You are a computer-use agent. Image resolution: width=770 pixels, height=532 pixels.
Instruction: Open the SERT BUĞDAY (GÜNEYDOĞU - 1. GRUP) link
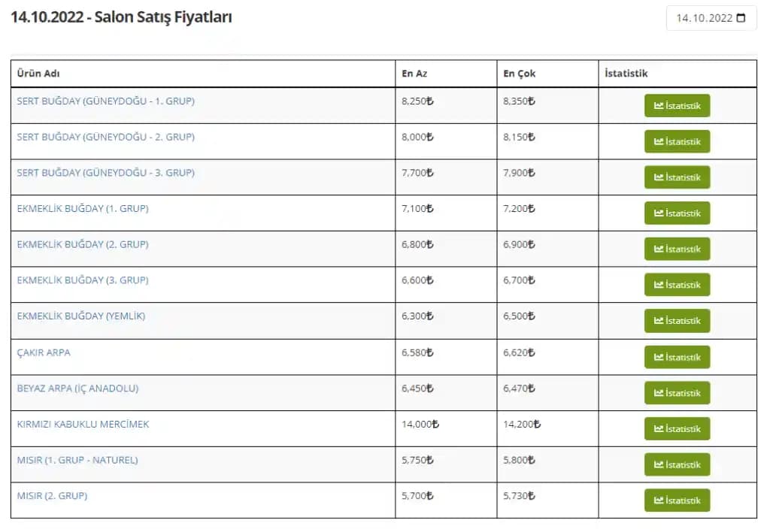point(105,101)
